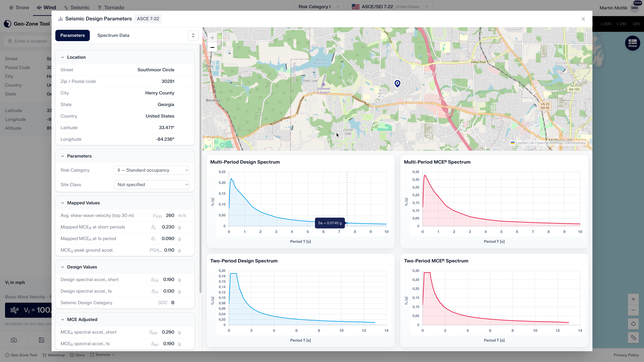The height and width of the screenshot is (362, 644).
Task: Click the Ss value 0.230
Action: (x=168, y=227)
